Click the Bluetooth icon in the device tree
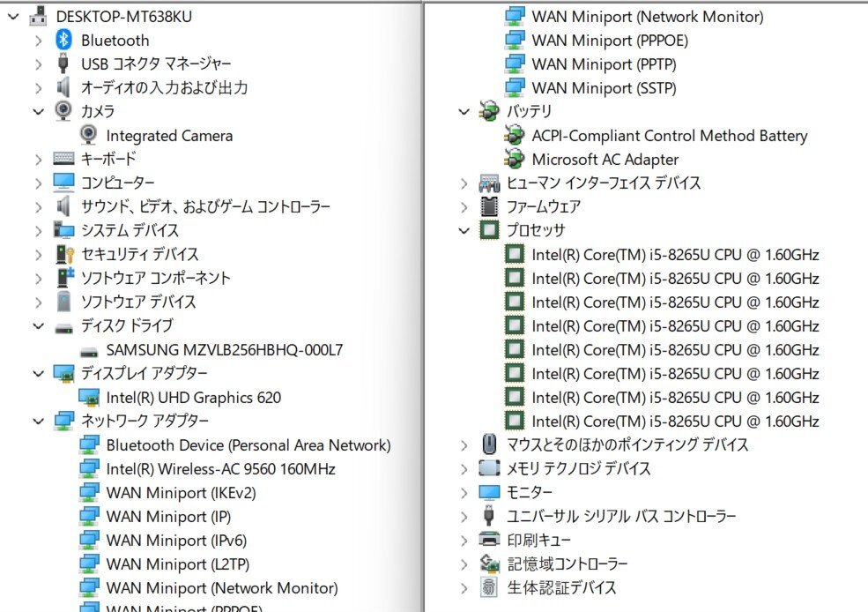The height and width of the screenshot is (612, 868). 63,40
